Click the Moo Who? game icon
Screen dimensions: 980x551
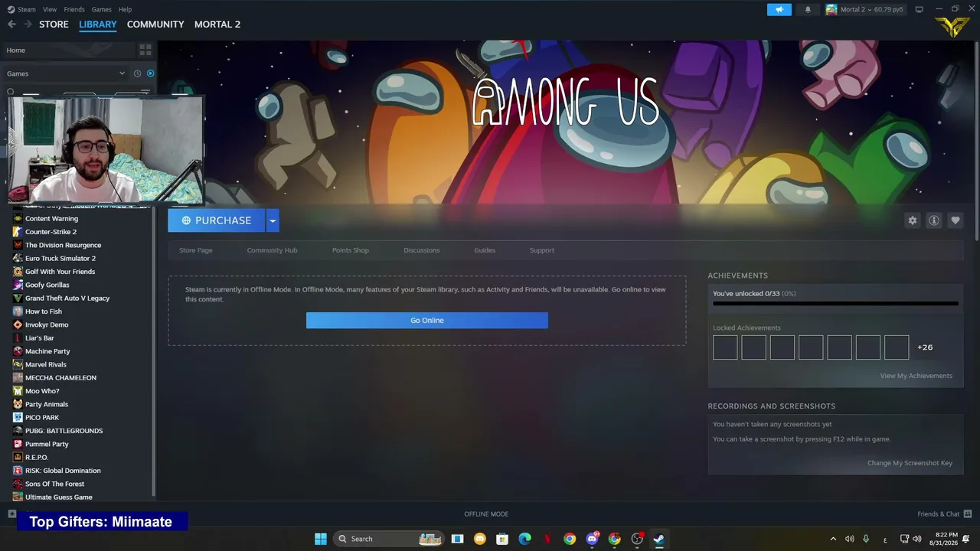click(18, 391)
